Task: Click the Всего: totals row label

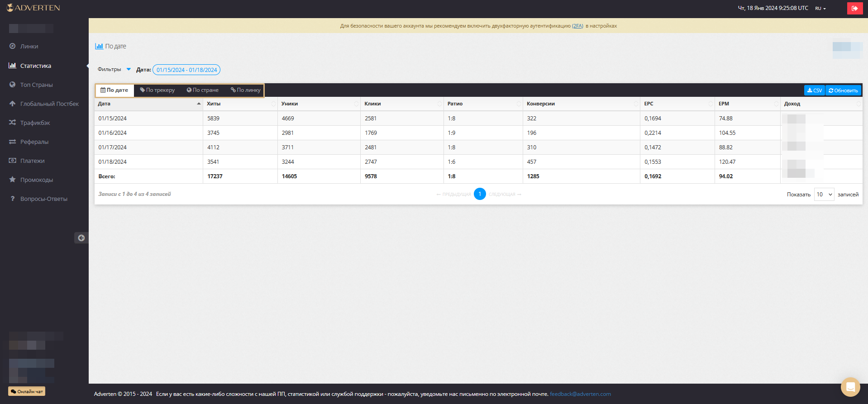Action: [x=107, y=176]
